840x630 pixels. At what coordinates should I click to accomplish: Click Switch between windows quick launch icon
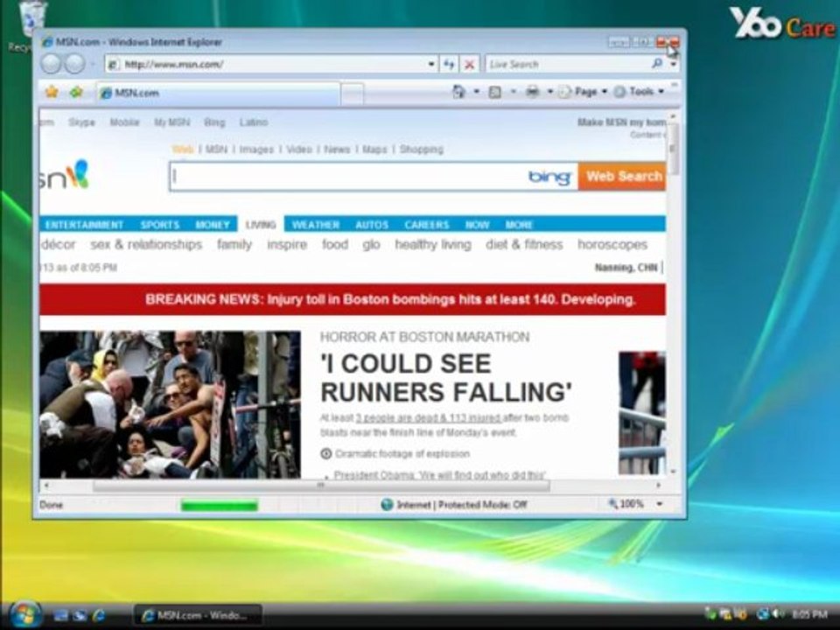pyautogui.click(x=80, y=615)
